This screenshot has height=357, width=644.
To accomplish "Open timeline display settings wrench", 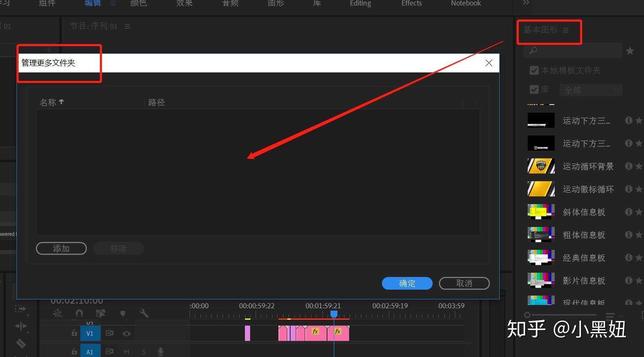I will tap(144, 313).
